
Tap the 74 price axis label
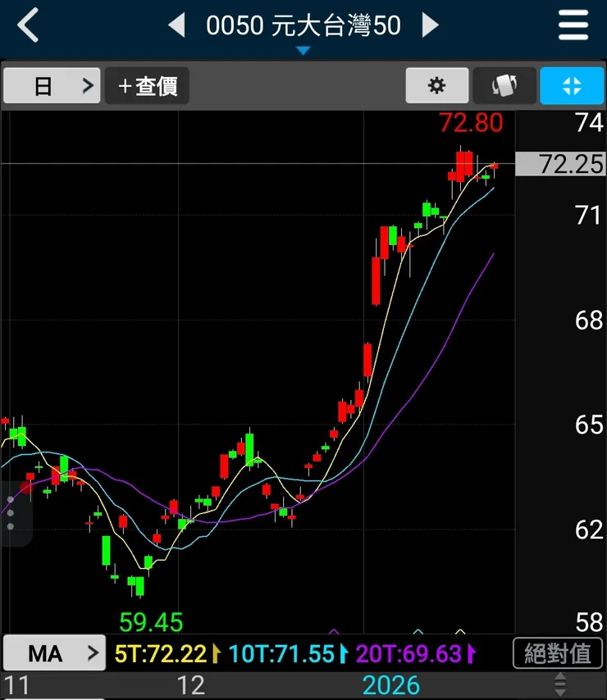click(589, 123)
